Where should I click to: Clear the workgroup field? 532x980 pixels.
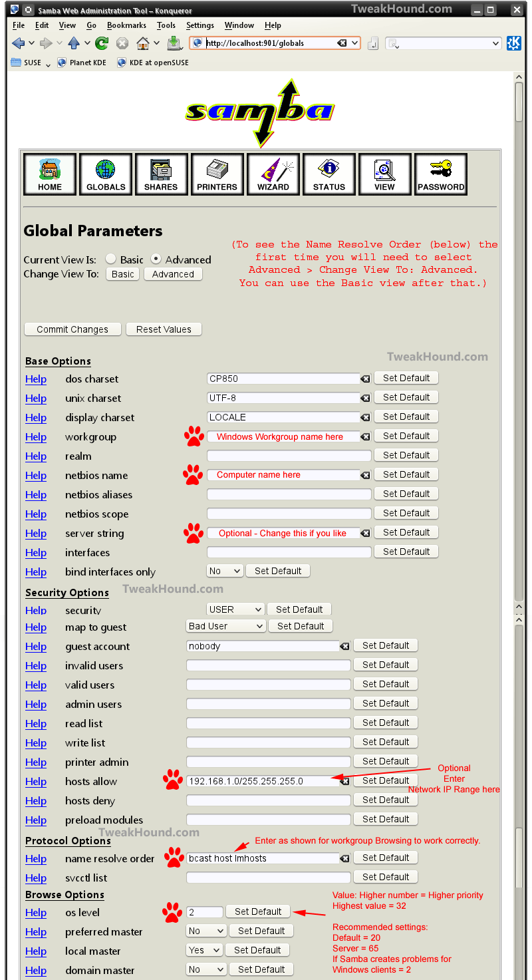(x=365, y=437)
